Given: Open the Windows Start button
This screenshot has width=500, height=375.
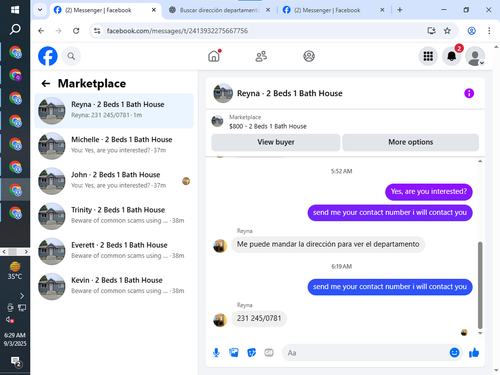Looking at the screenshot, I should 15,10.
